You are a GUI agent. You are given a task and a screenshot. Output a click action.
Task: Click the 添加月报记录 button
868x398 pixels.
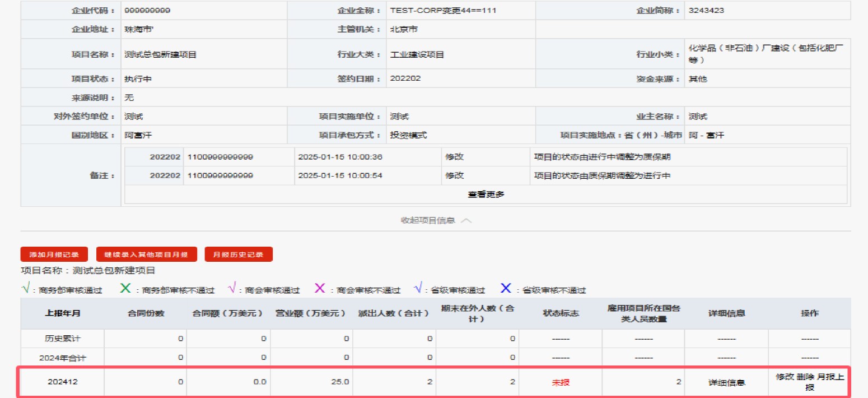[53, 253]
